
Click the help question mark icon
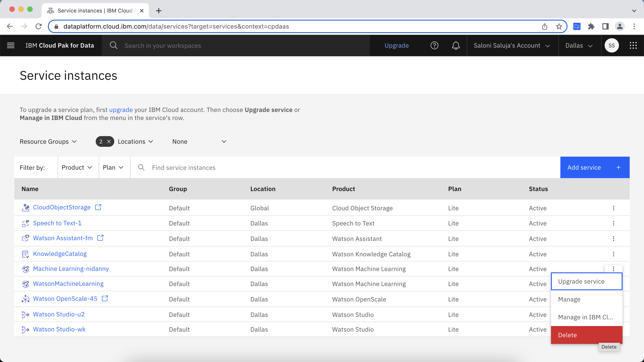click(435, 46)
